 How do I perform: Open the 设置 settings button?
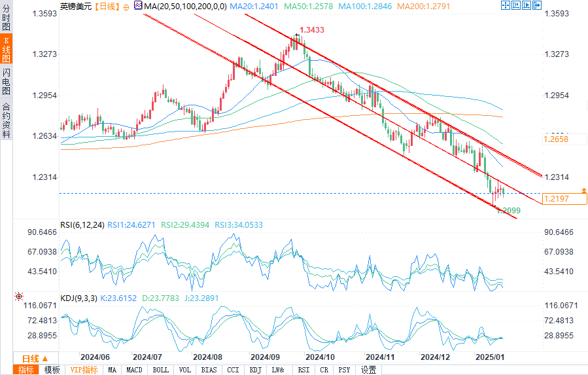[369, 370]
